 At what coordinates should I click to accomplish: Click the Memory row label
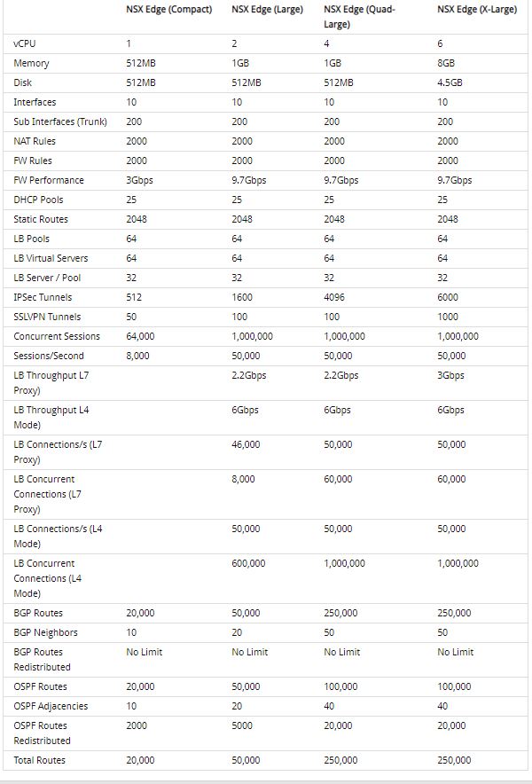[31, 63]
